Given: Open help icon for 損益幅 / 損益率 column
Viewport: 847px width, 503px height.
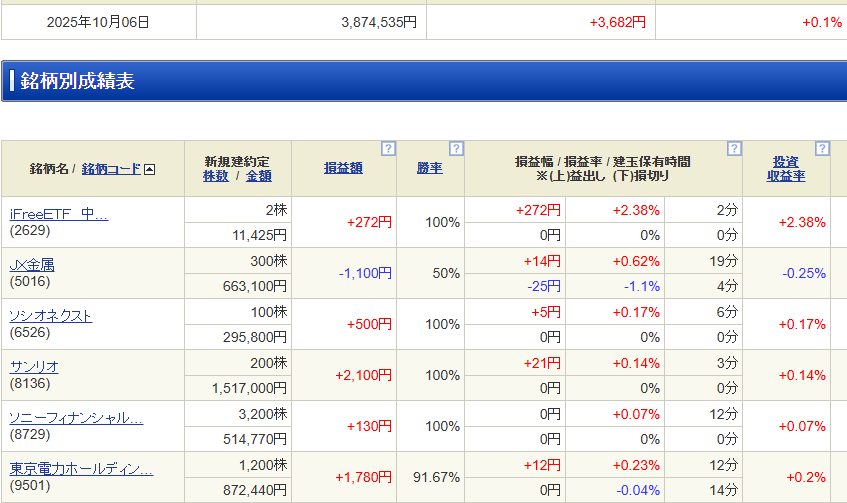Looking at the screenshot, I should coord(734,149).
